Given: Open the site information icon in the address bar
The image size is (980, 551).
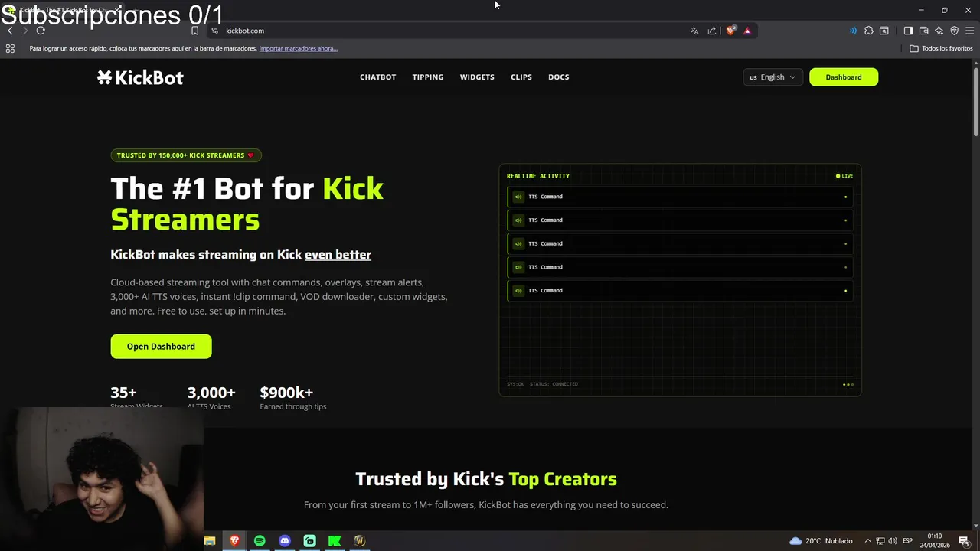Looking at the screenshot, I should (215, 31).
